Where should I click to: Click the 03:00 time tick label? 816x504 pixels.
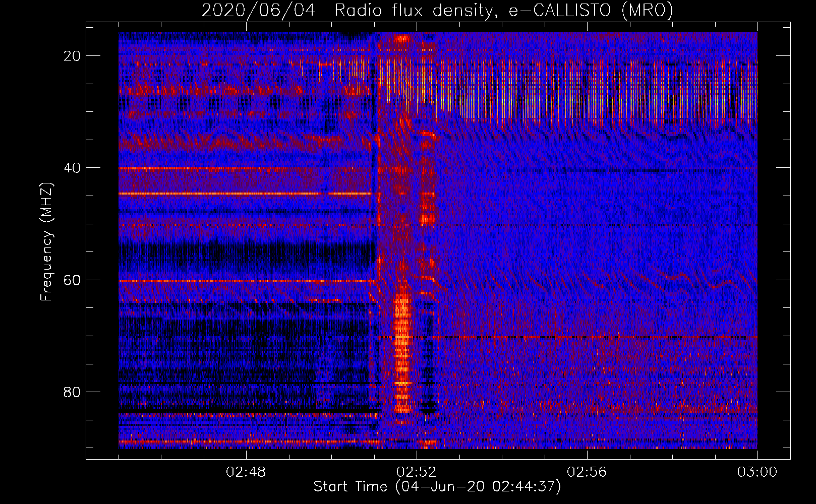click(x=757, y=472)
